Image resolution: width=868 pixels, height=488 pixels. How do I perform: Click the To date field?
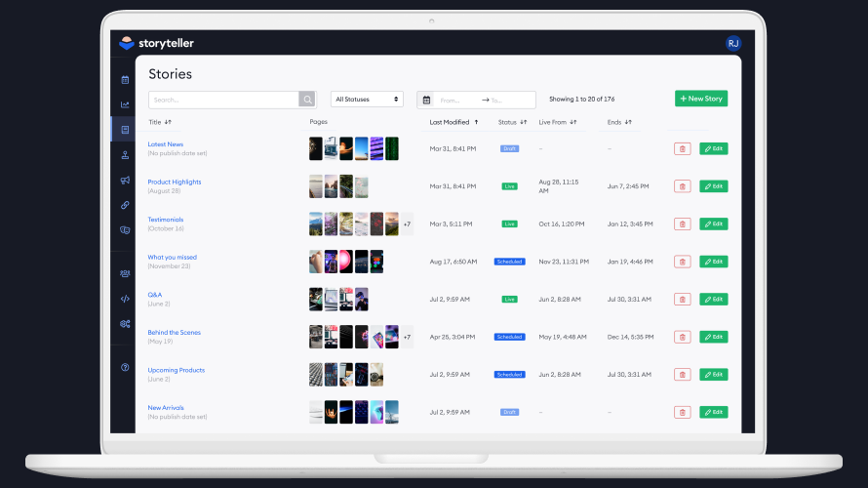511,101
